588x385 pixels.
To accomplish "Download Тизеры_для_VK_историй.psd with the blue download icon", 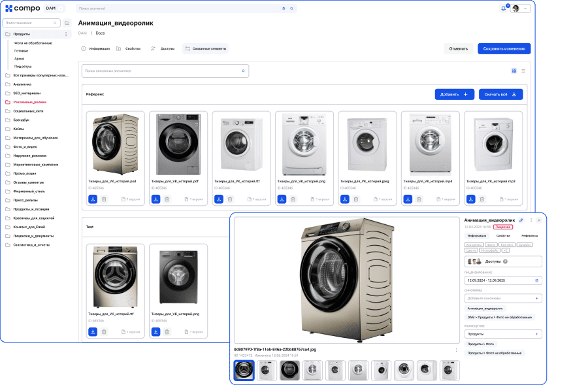I will pos(93,199).
